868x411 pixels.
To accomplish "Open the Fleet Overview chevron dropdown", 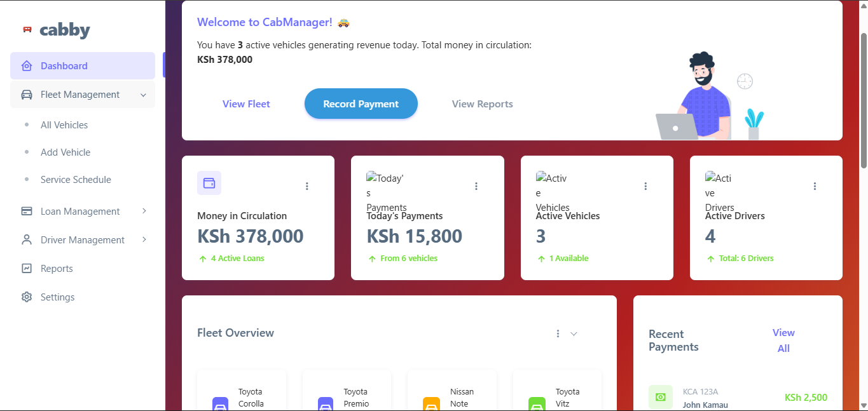I will [574, 333].
